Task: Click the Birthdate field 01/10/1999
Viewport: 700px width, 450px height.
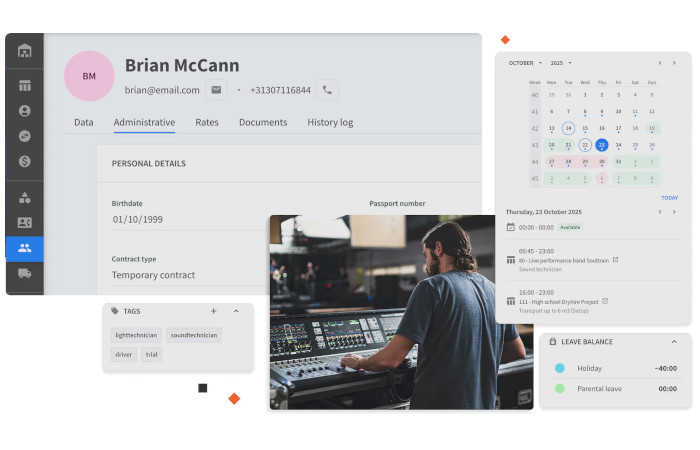Action: pyautogui.click(x=188, y=220)
